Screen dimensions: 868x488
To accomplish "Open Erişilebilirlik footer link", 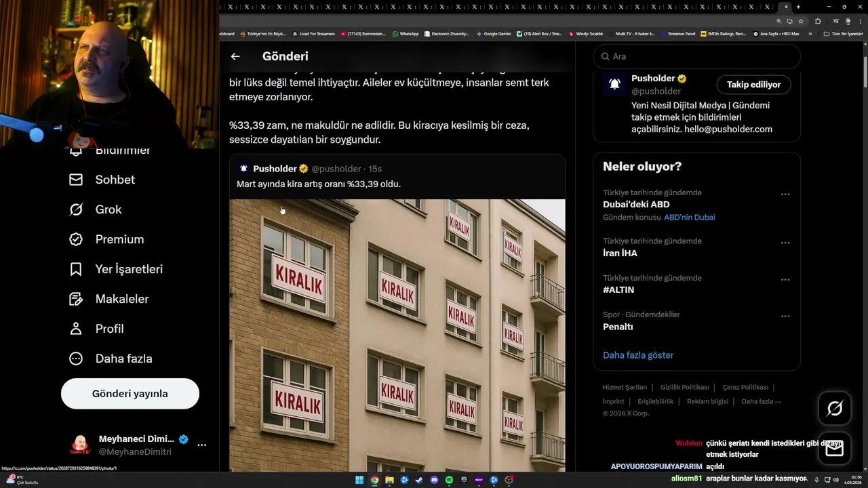I will pyautogui.click(x=656, y=401).
